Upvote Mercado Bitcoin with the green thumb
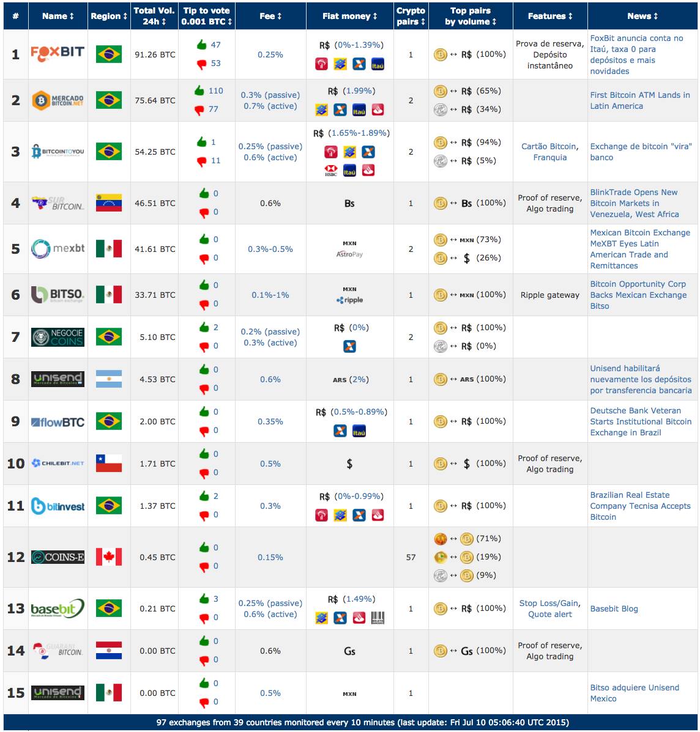This screenshot has height=732, width=700. pos(199,91)
